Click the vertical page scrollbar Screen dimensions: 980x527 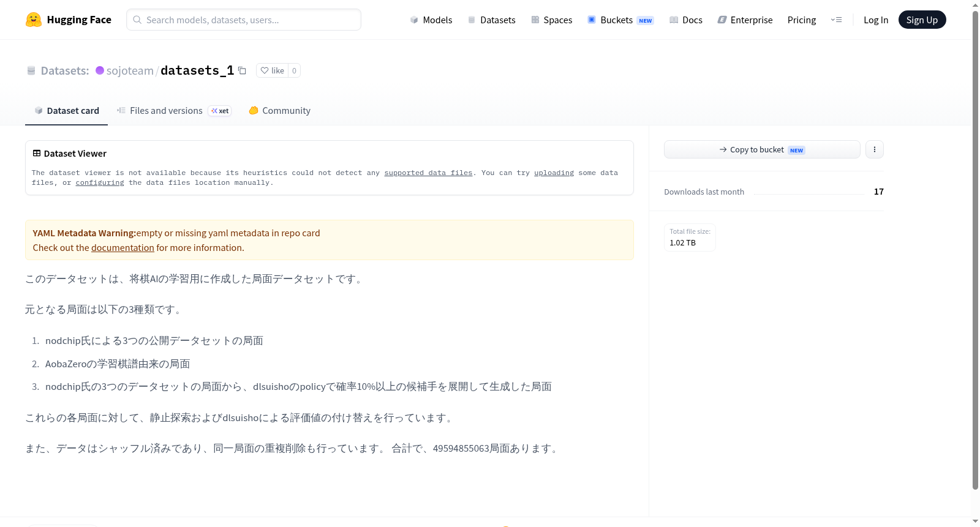click(x=975, y=250)
